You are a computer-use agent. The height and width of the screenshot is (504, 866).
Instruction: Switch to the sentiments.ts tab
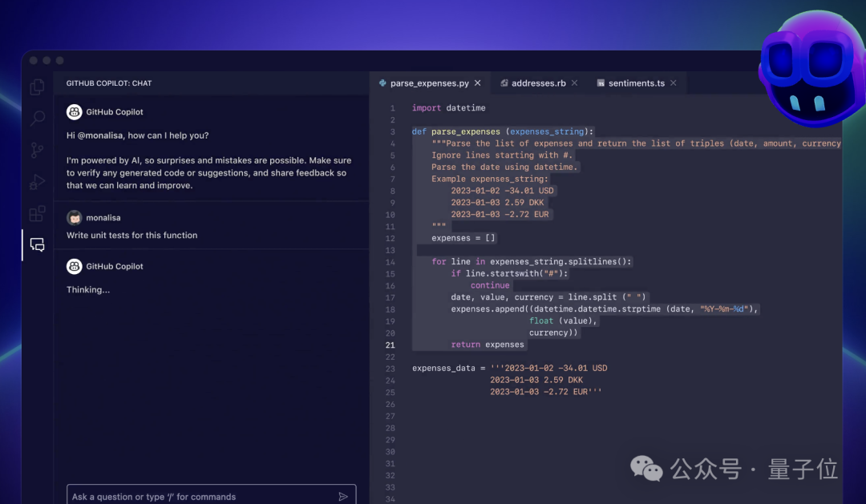[x=636, y=83]
